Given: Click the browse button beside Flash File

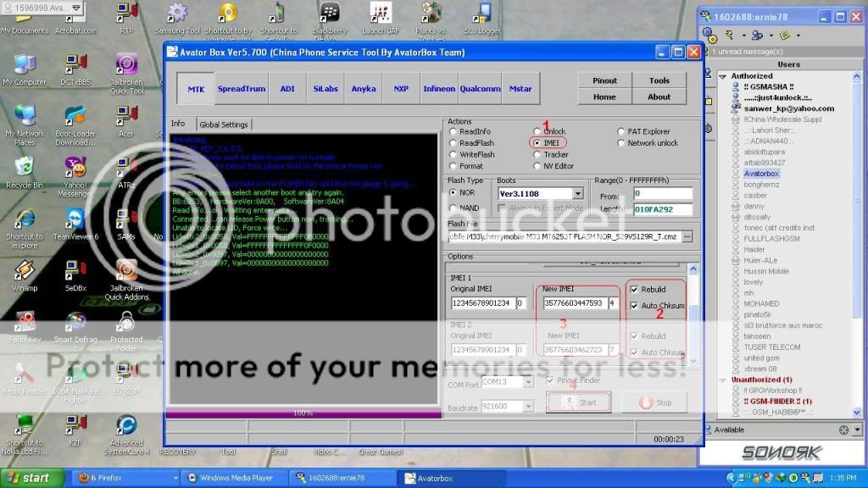Looking at the screenshot, I should pos(687,236).
